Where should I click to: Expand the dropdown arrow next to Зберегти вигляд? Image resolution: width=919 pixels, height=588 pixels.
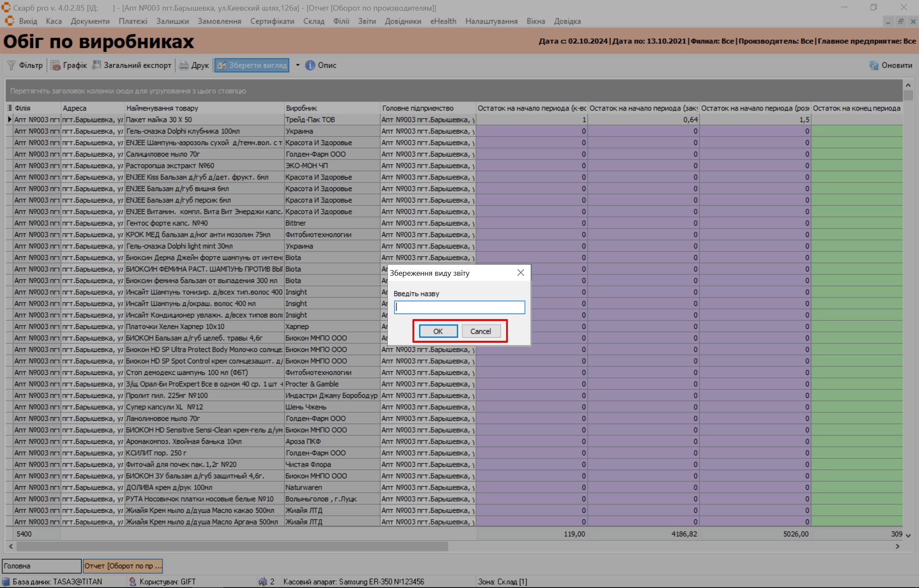298,65
